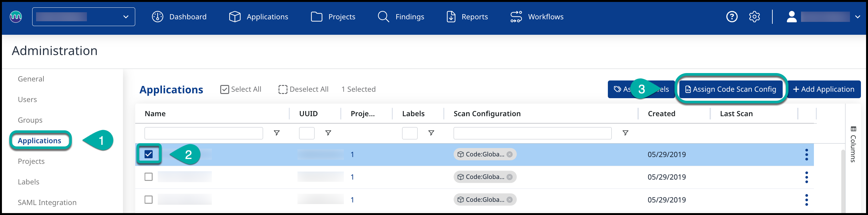
Task: Uncheck the first application row checkbox
Action: (149, 154)
